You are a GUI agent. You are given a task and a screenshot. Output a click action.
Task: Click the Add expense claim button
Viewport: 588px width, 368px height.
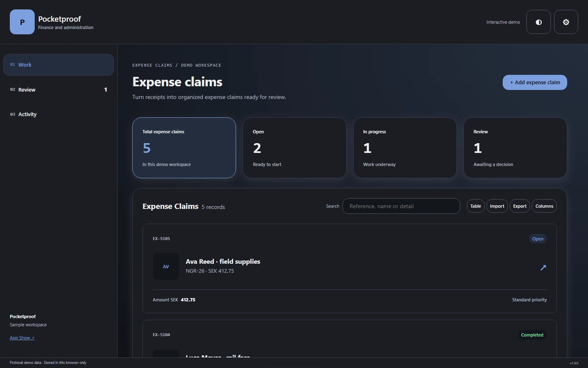coord(535,82)
